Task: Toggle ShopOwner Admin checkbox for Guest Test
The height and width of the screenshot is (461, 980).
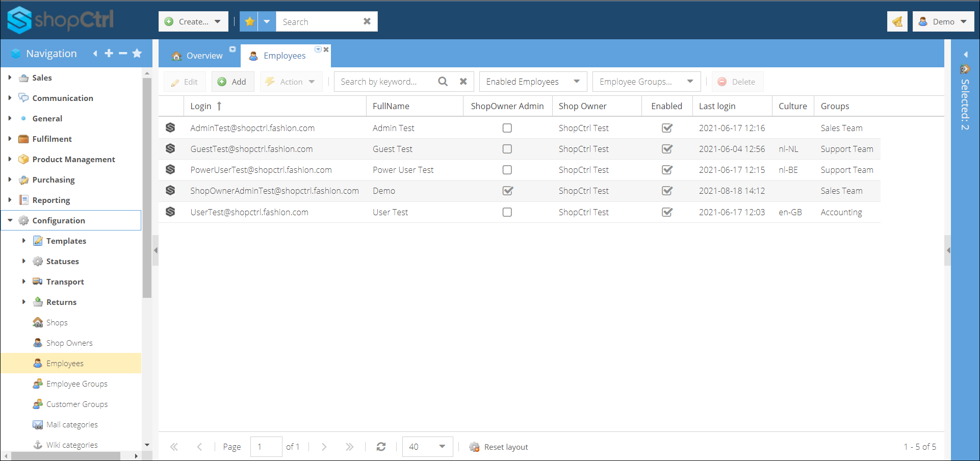Action: (507, 149)
